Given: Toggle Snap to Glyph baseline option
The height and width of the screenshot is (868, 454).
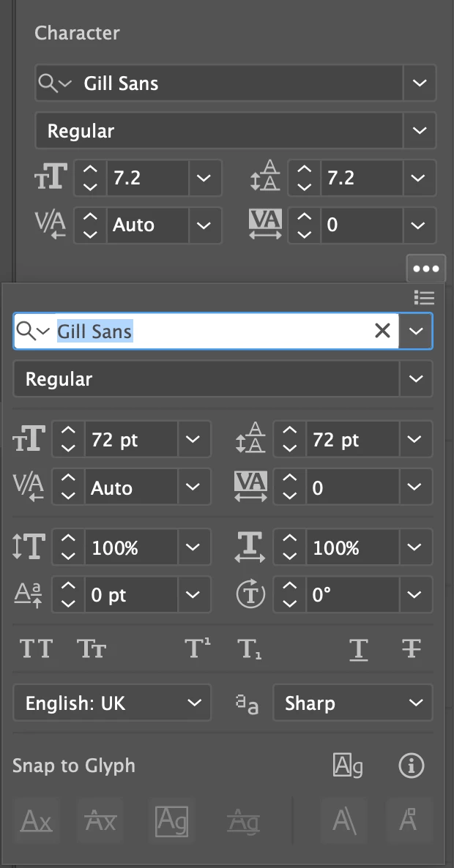Looking at the screenshot, I should (x=36, y=821).
